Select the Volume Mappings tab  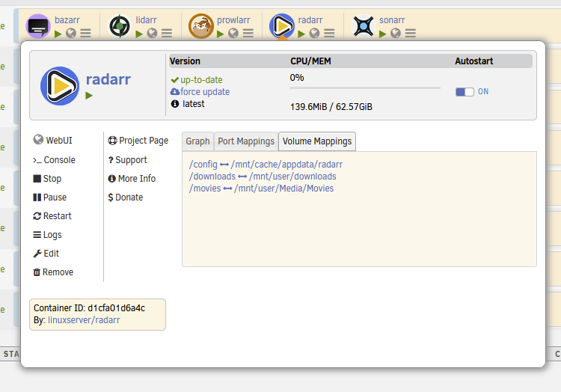tap(317, 141)
